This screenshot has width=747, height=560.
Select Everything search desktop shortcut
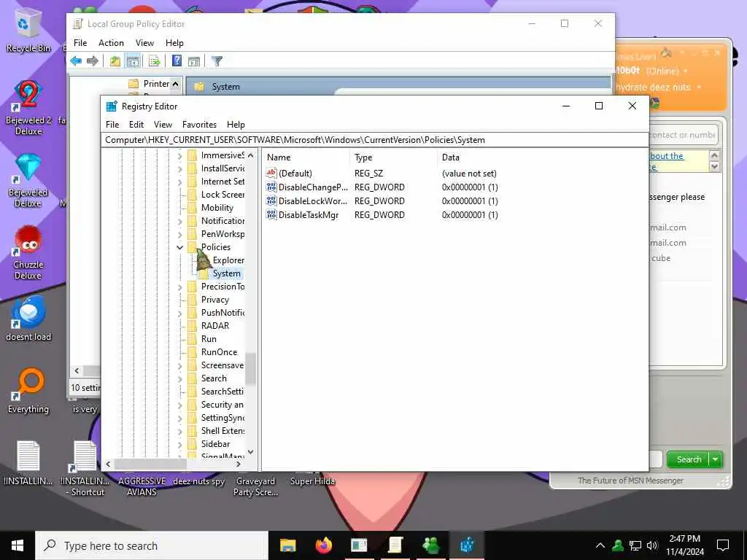[28, 391]
